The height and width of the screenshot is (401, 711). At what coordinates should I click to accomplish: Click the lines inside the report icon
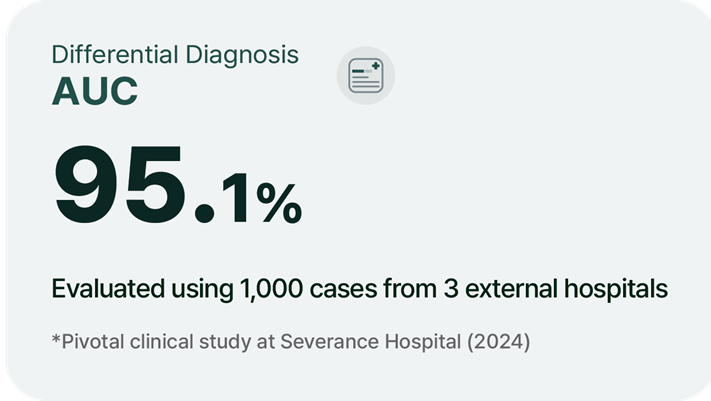[365, 81]
